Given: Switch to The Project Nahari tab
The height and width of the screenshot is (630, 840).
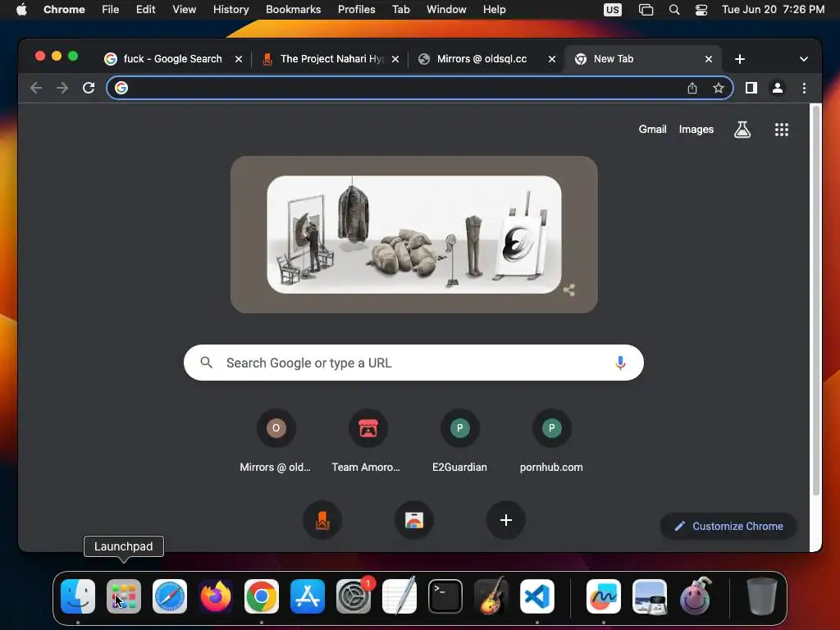Looking at the screenshot, I should click(x=331, y=59).
